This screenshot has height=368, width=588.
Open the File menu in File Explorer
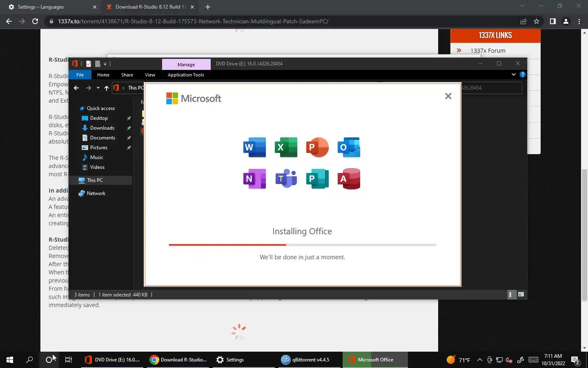80,75
